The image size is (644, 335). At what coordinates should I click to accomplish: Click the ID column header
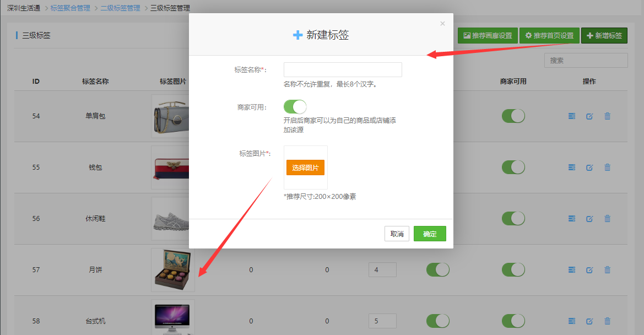tap(36, 82)
